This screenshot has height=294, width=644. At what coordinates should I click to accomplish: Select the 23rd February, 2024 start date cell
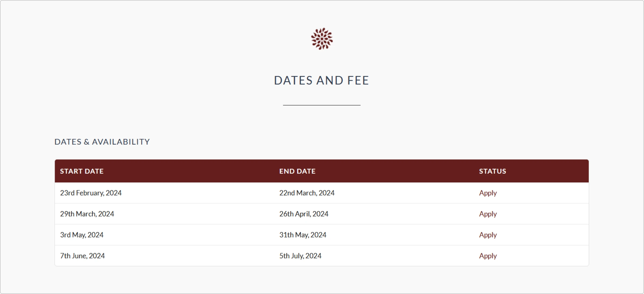coord(91,193)
